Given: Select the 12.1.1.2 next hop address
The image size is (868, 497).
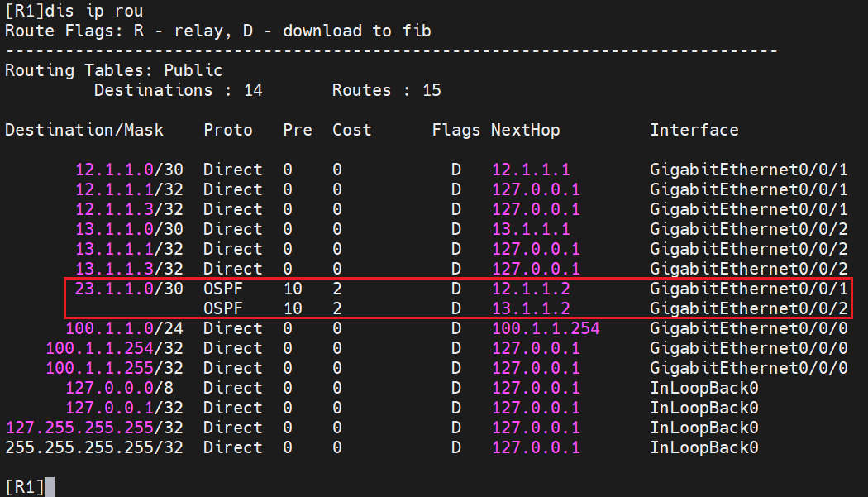Looking at the screenshot, I should point(531,289).
